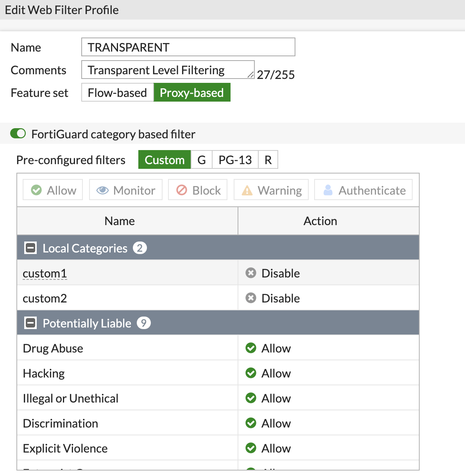The image size is (465, 476).
Task: Switch Feature set to Flow-based
Action: (117, 92)
